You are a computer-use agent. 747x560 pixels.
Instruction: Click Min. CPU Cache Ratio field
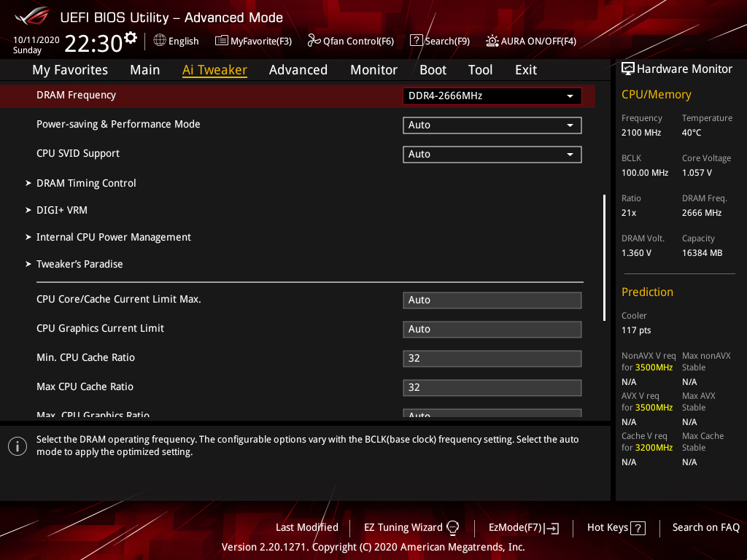pos(492,359)
